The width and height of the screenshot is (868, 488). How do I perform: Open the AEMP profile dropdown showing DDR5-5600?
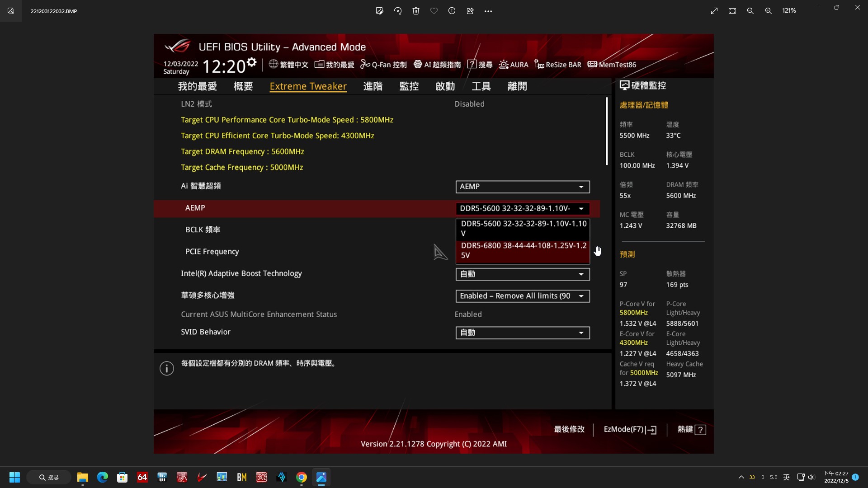click(523, 208)
